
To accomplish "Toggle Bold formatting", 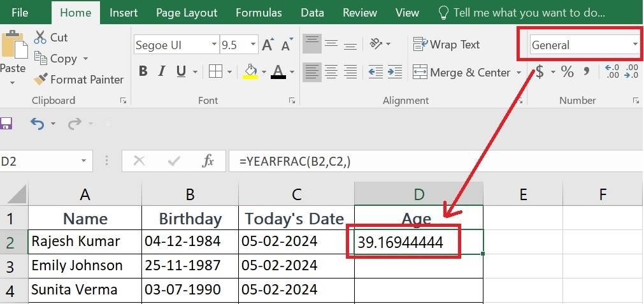I will (143, 72).
